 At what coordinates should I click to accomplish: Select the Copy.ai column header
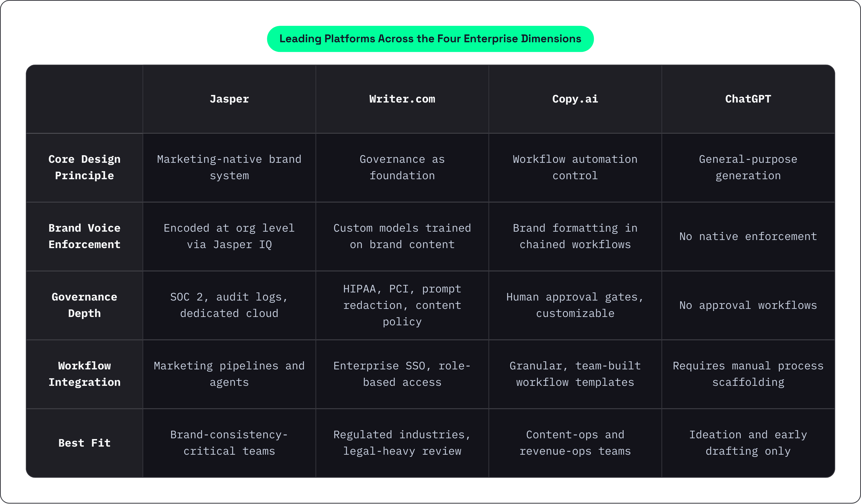pos(575,99)
